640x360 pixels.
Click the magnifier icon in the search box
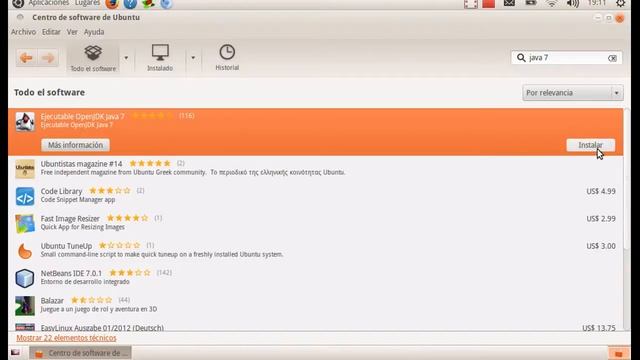[x=521, y=58]
